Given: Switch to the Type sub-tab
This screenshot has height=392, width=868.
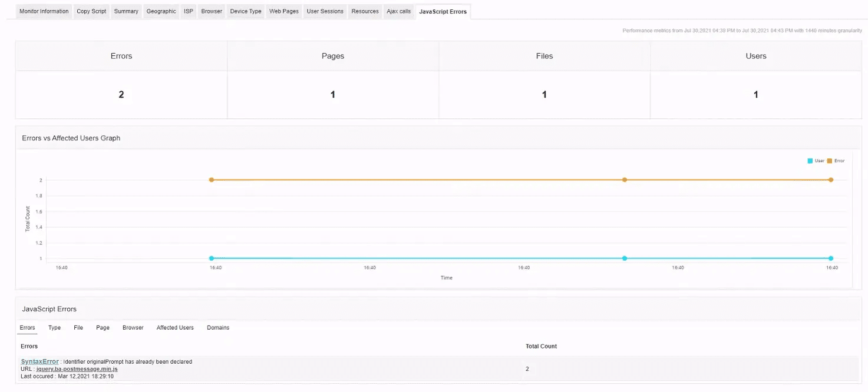Looking at the screenshot, I should pos(54,327).
